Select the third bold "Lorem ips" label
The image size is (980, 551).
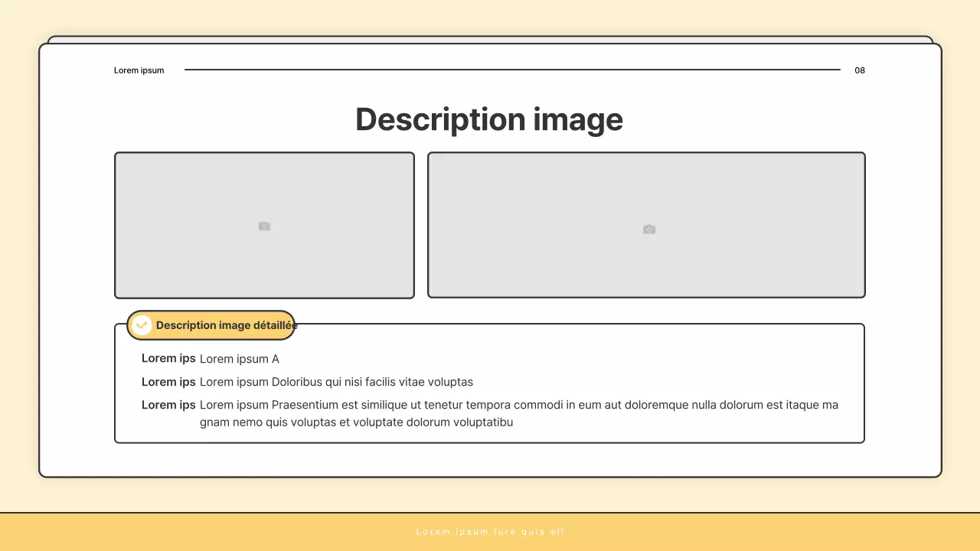pos(168,405)
